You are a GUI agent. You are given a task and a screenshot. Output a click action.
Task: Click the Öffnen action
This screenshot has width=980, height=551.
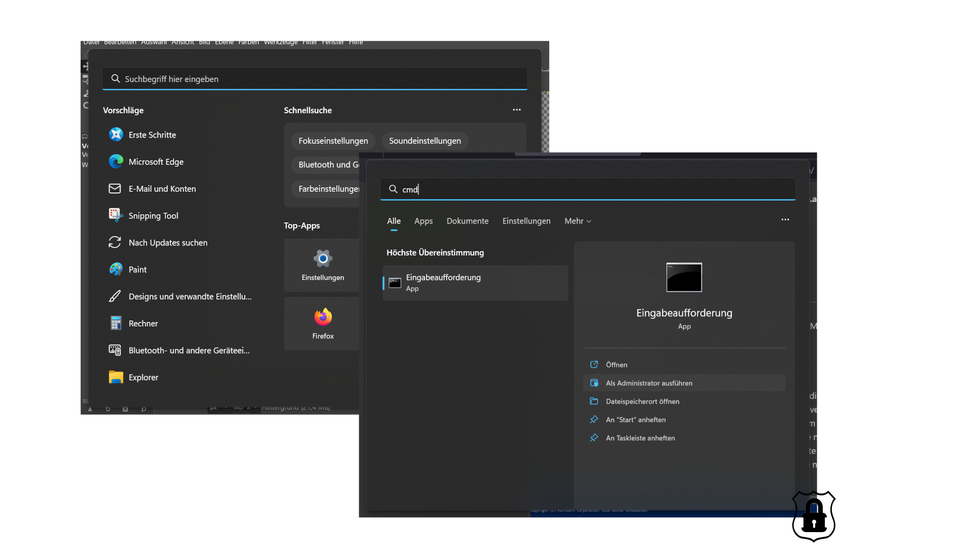684,365
